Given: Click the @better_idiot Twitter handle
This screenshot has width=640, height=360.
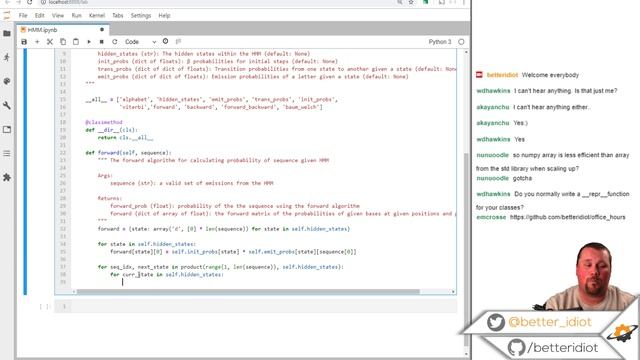Looking at the screenshot, I should 550,322.
